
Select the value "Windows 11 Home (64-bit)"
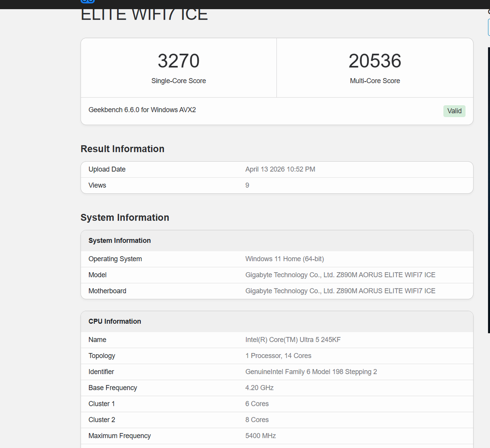point(284,259)
